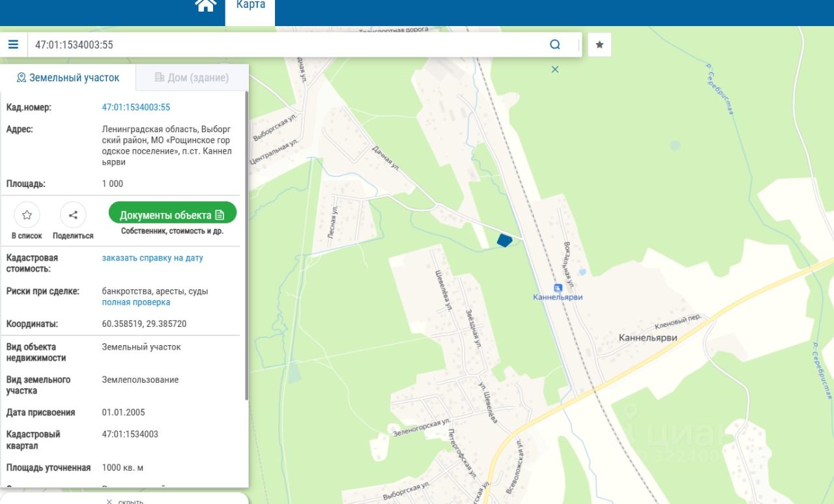Switch to the Дом (здание) tab
This screenshot has width=834, height=504.
[x=192, y=77]
